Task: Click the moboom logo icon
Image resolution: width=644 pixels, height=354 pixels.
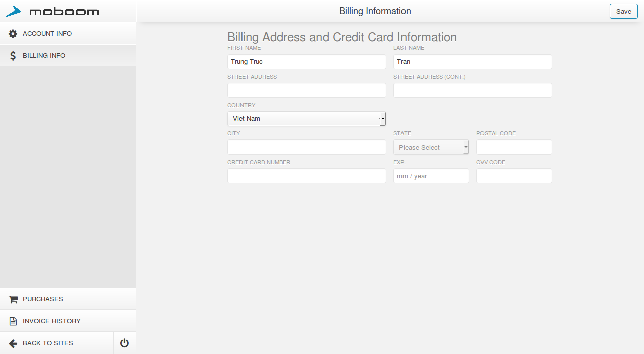Action: (x=14, y=11)
